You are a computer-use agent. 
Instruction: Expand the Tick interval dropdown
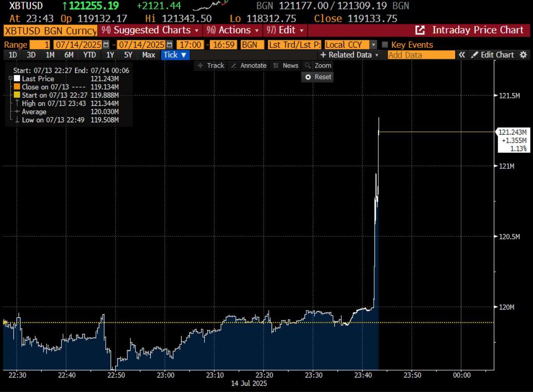point(175,55)
